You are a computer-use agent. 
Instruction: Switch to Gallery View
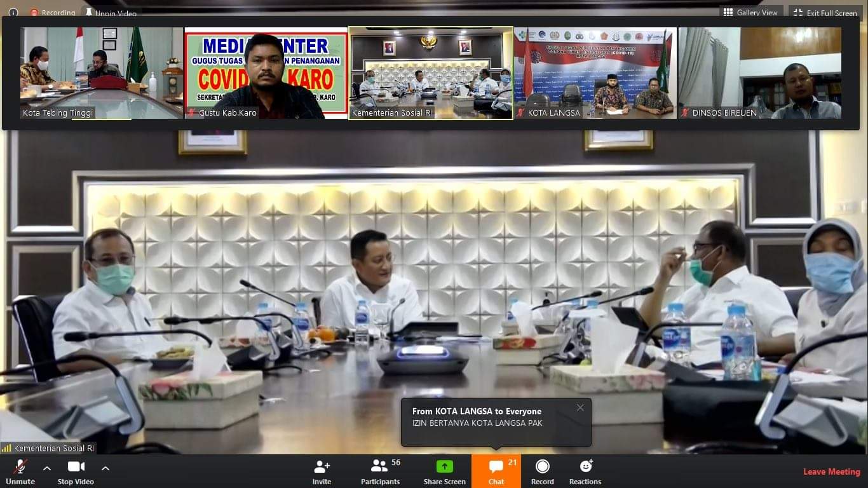click(751, 12)
